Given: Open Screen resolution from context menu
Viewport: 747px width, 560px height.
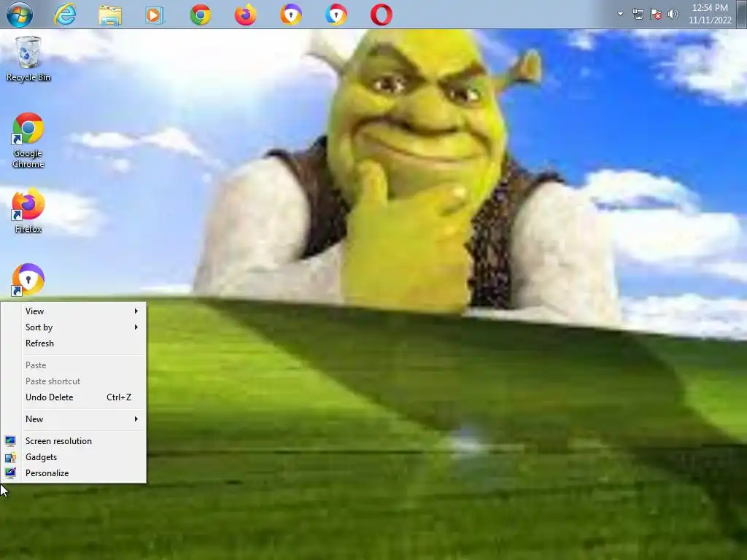Looking at the screenshot, I should click(74, 441).
